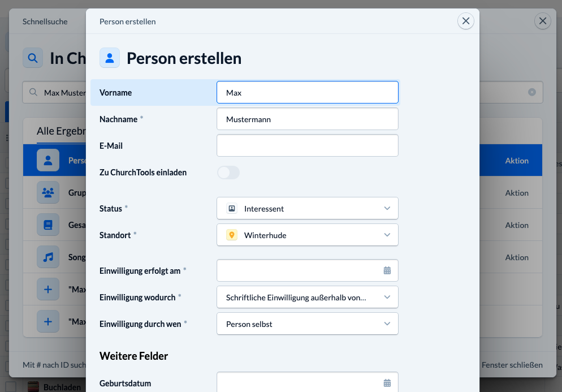Close the Person erstellen dialog
Image resolution: width=562 pixels, height=392 pixels.
(x=465, y=21)
